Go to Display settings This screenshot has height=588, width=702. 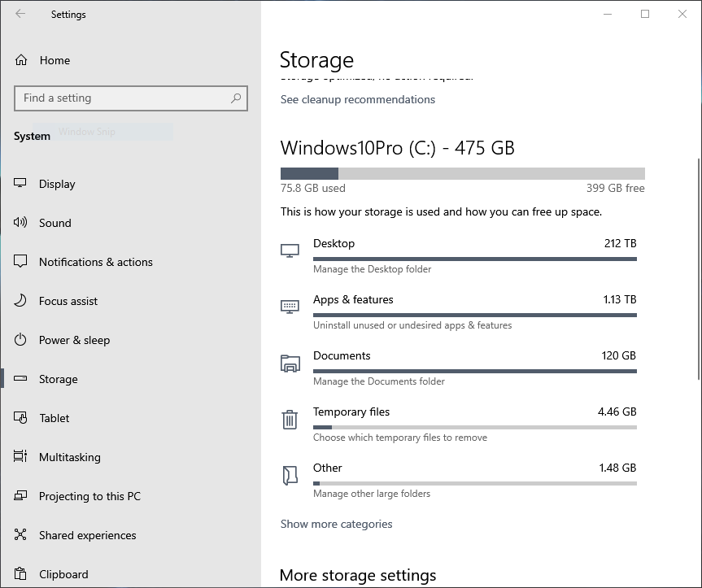click(x=57, y=184)
